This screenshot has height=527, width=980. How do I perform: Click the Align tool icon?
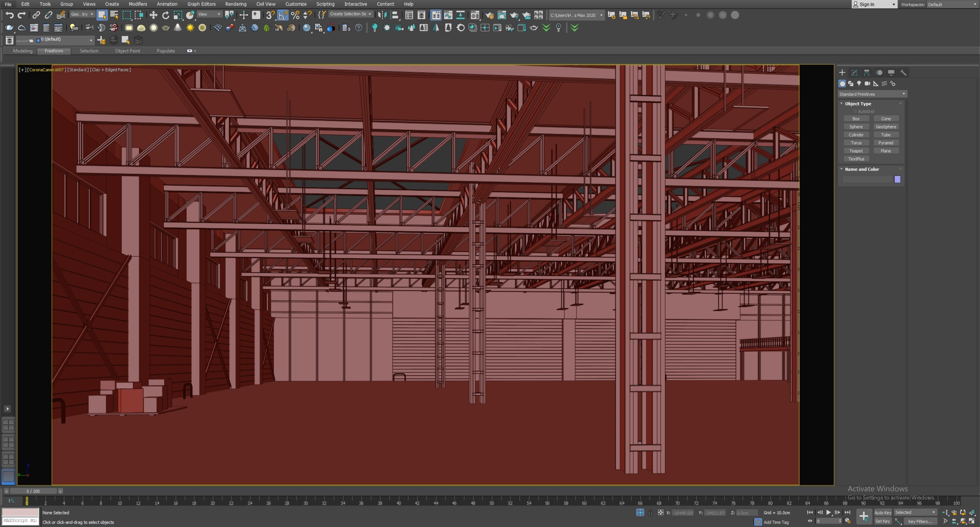(x=395, y=15)
